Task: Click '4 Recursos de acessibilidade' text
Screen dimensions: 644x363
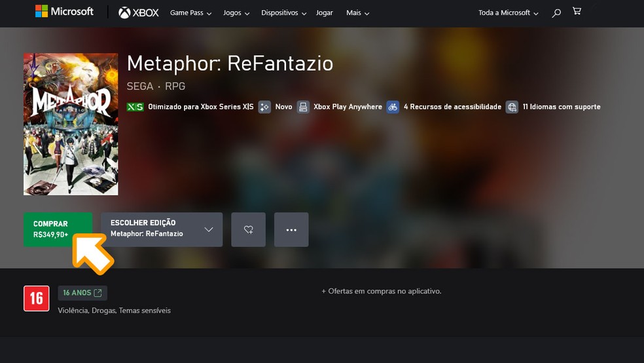Action: click(453, 107)
